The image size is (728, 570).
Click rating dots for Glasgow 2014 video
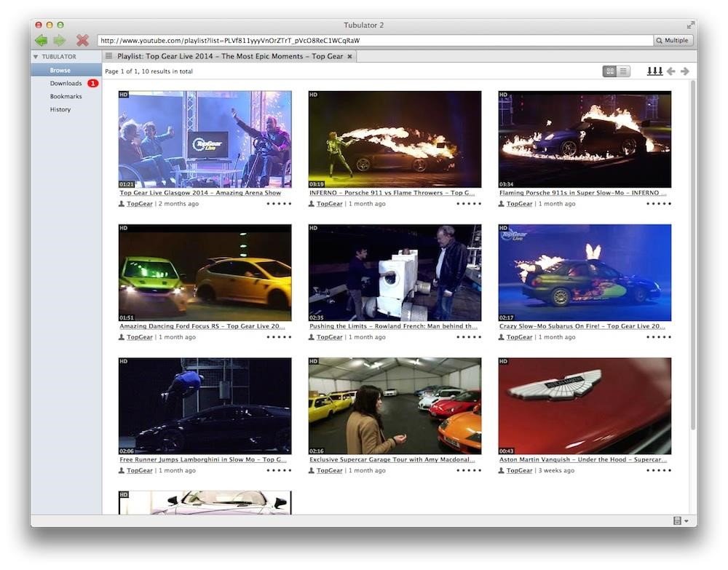click(x=279, y=203)
